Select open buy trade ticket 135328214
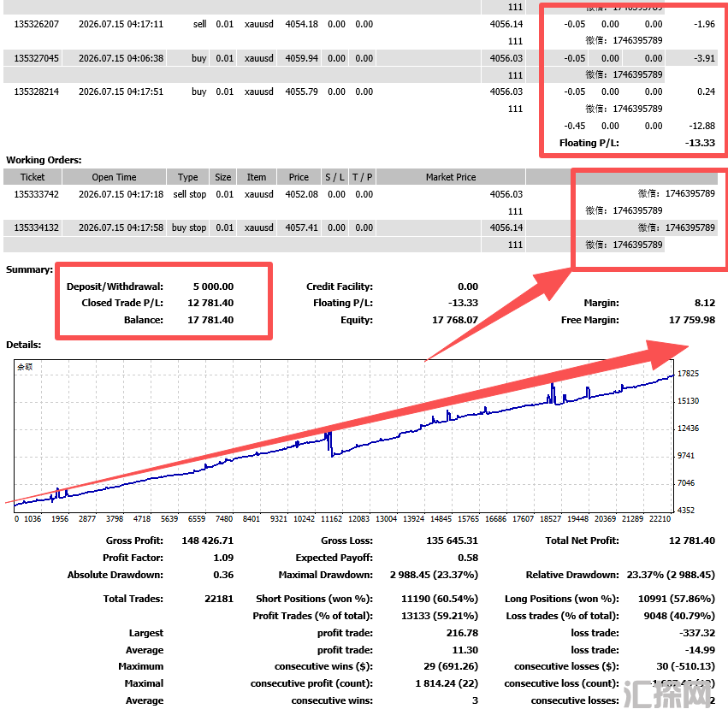The width and height of the screenshot is (728, 715). [36, 92]
